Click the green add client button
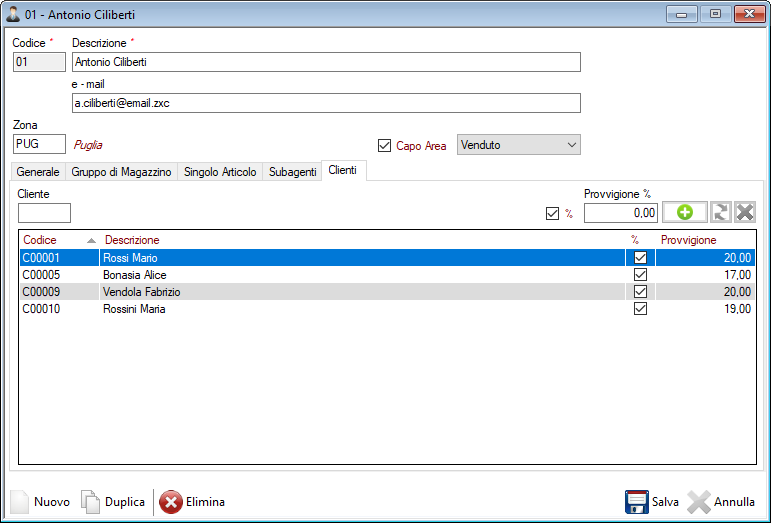This screenshot has width=772, height=525. pyautogui.click(x=685, y=212)
